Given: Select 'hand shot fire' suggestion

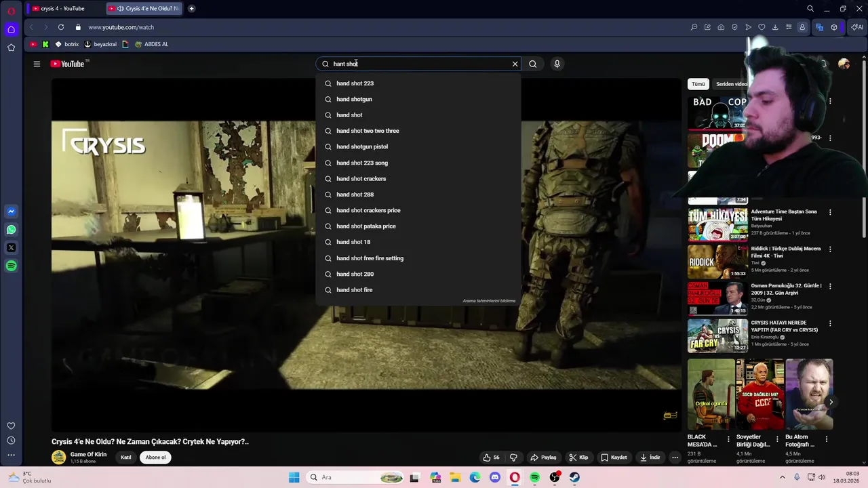Looking at the screenshot, I should click(418, 289).
